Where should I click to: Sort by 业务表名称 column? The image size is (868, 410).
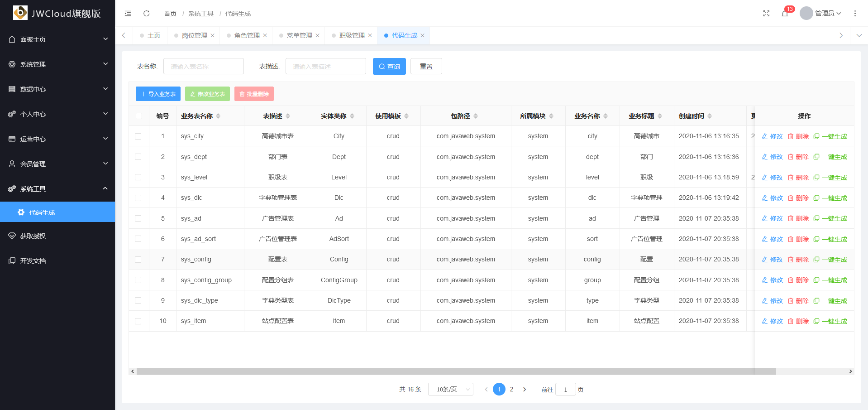coord(218,116)
